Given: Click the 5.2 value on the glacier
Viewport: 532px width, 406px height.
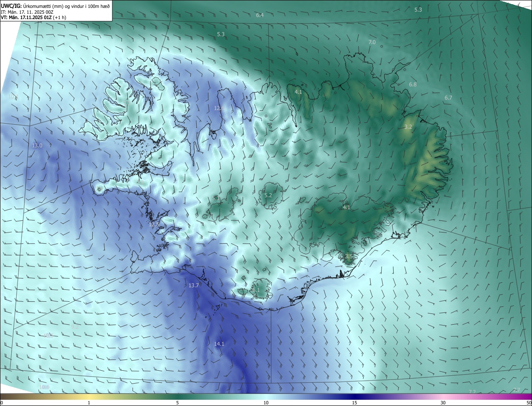Looking at the screenshot, I should [x=268, y=195].
